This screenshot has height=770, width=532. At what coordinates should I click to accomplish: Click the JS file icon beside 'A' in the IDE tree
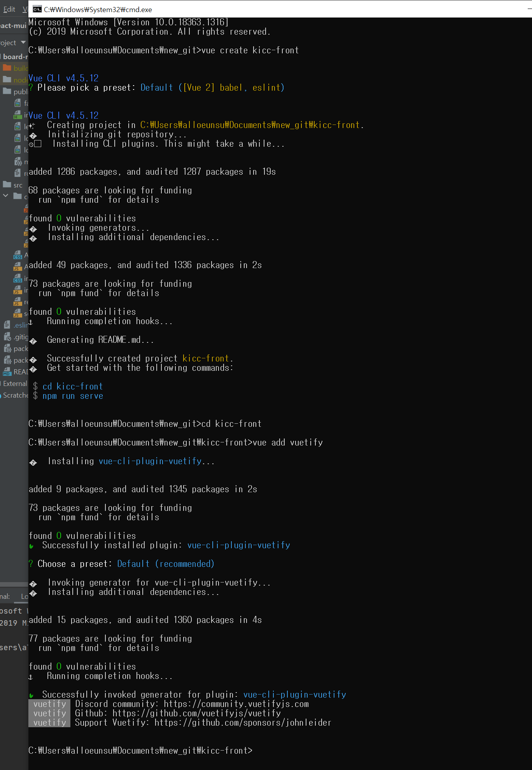click(x=17, y=267)
